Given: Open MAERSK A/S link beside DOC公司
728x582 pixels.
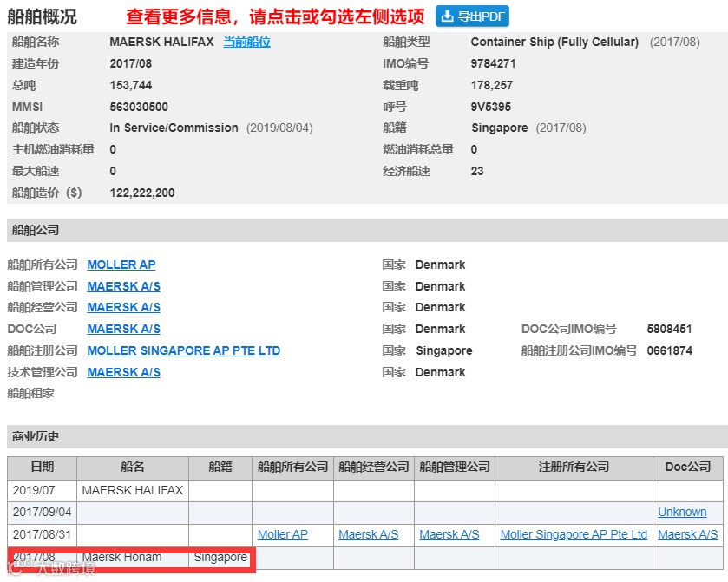Looking at the screenshot, I should (x=123, y=329).
